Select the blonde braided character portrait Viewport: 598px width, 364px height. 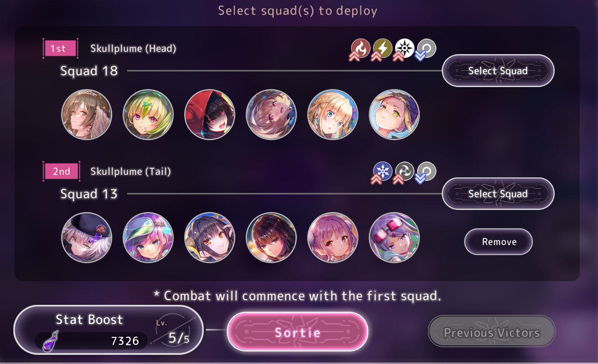[333, 115]
